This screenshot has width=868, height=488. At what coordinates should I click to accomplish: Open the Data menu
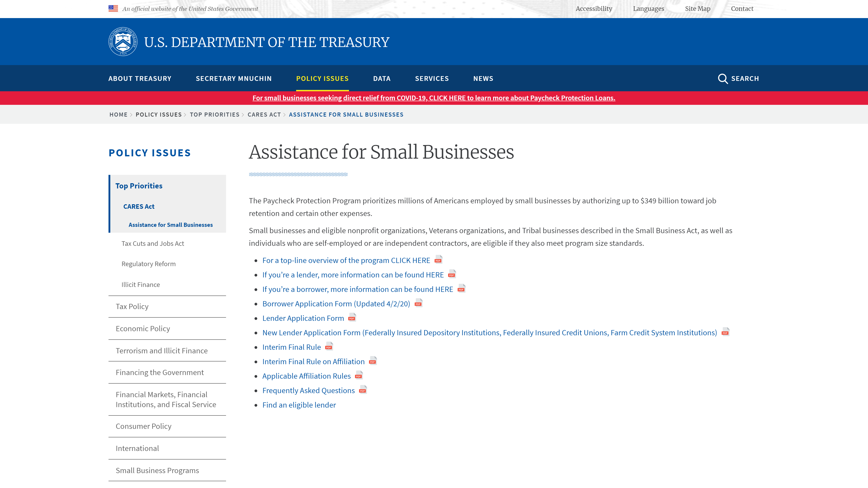[x=382, y=78]
